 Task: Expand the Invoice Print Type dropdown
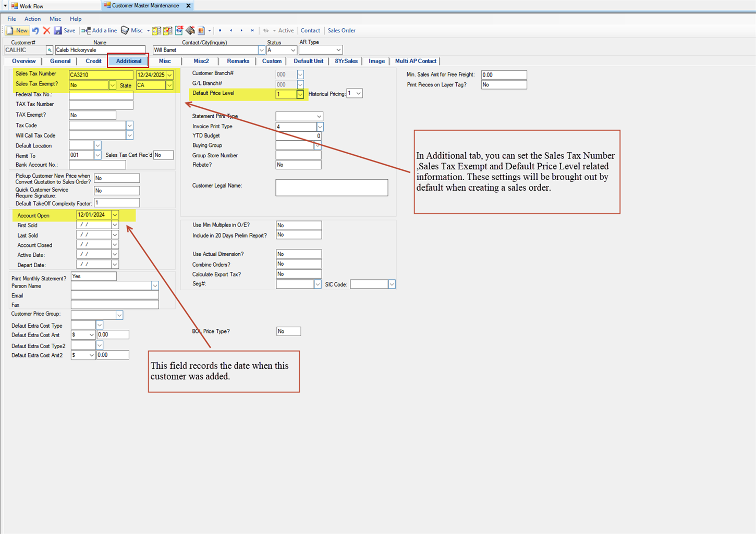click(x=320, y=126)
